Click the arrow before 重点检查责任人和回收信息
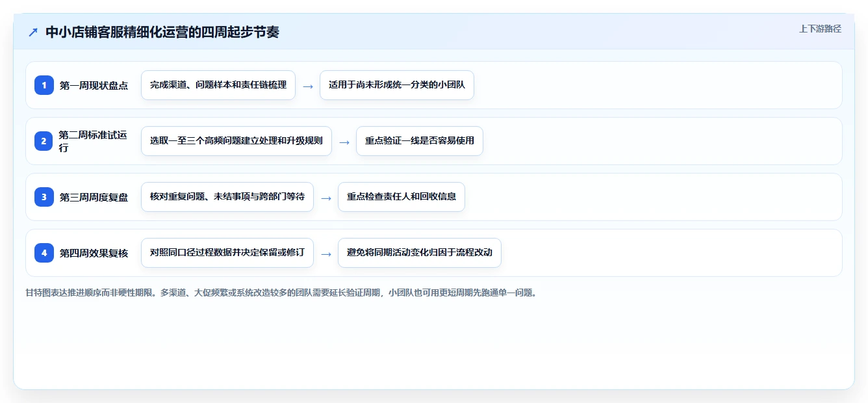This screenshot has width=868, height=403. tap(326, 198)
